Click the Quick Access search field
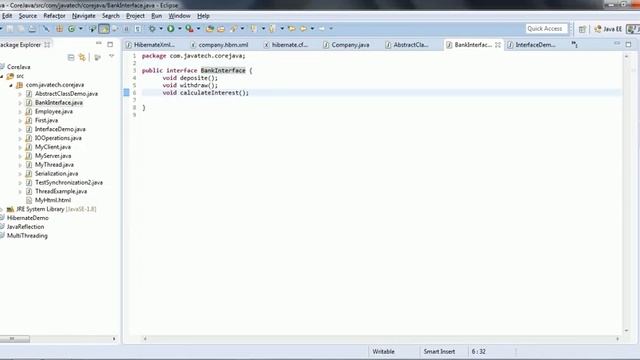Image resolution: width=640 pixels, height=360 pixels. pyautogui.click(x=546, y=29)
